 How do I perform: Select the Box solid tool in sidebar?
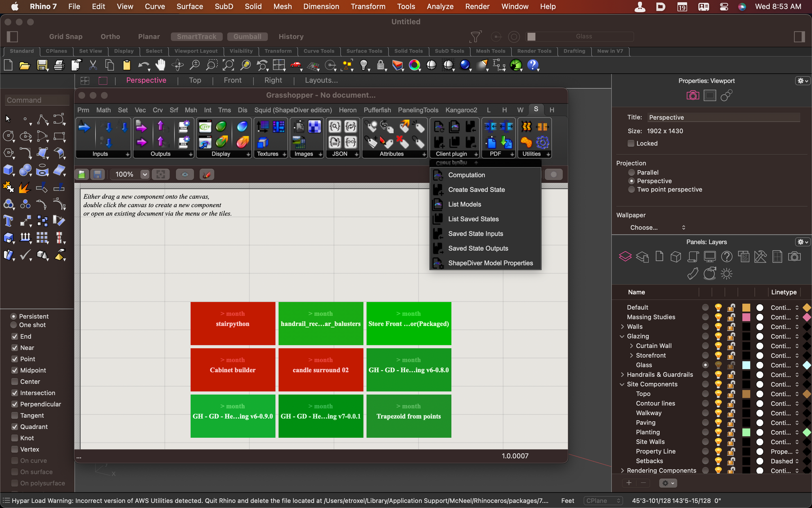tap(8, 170)
